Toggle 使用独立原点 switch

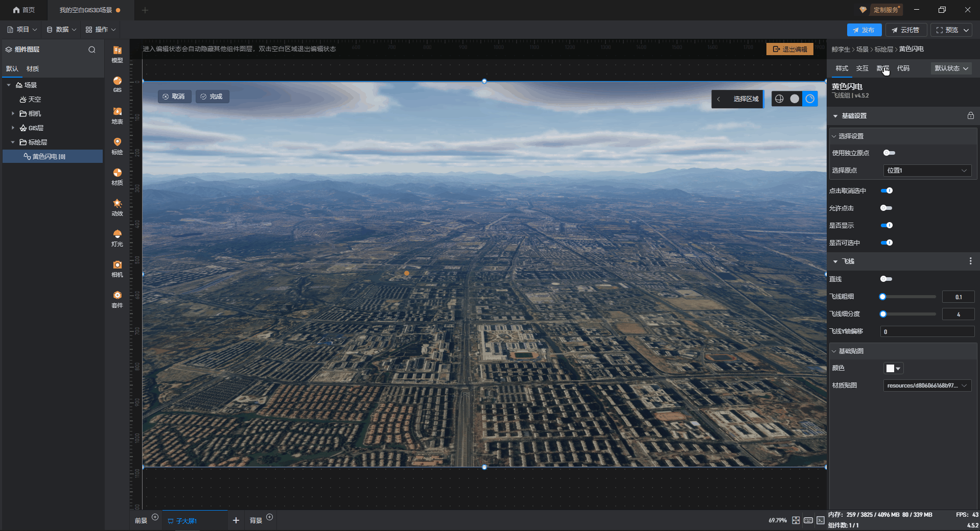[x=889, y=153]
